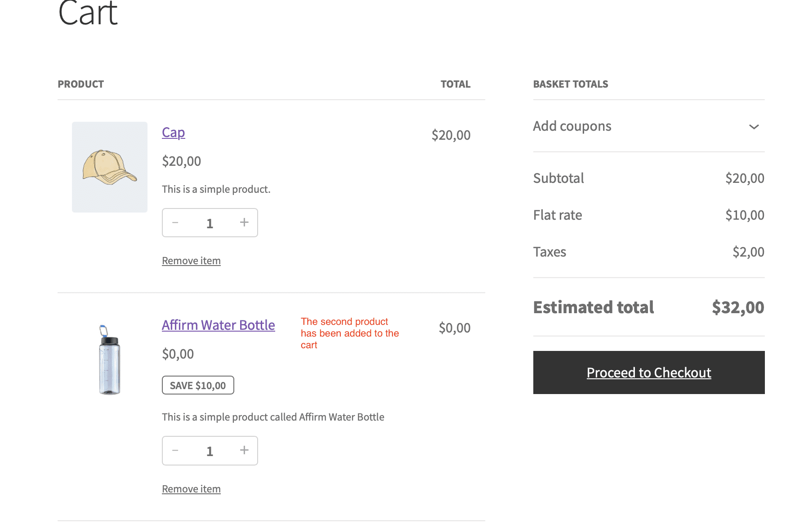Expand the Add coupons chevron
Image resolution: width=804 pixels, height=532 pixels.
tap(754, 127)
